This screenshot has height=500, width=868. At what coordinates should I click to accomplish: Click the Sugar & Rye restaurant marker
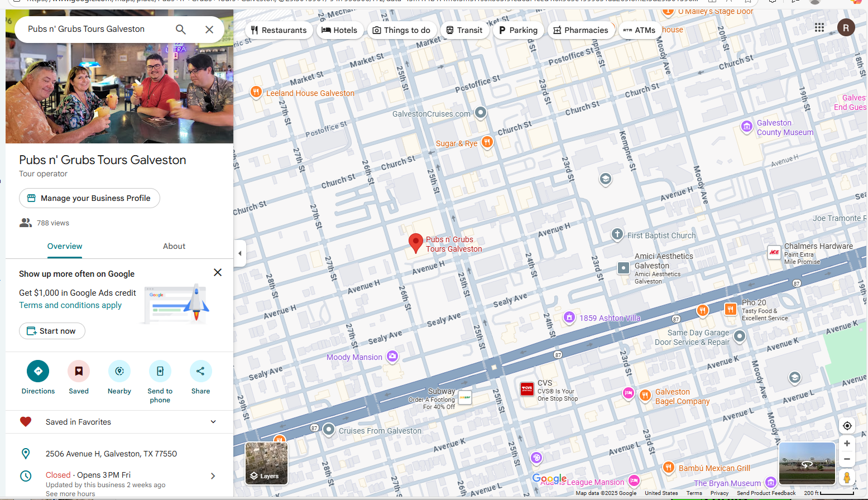(487, 142)
